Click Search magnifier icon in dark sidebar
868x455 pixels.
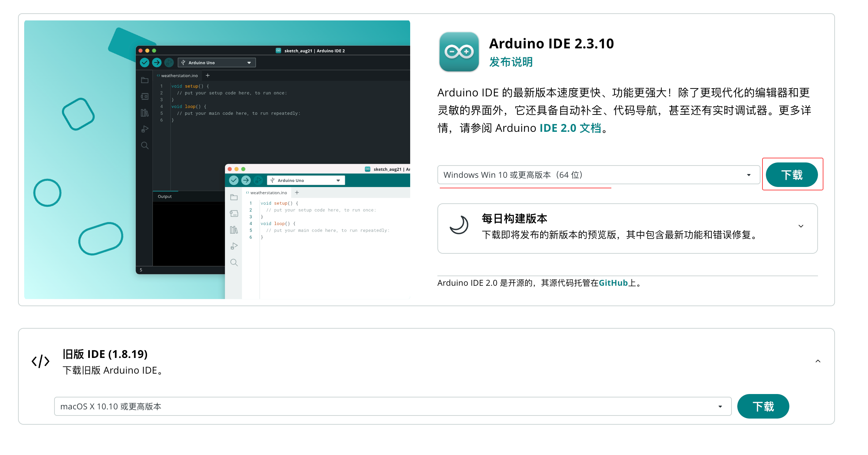tap(145, 145)
